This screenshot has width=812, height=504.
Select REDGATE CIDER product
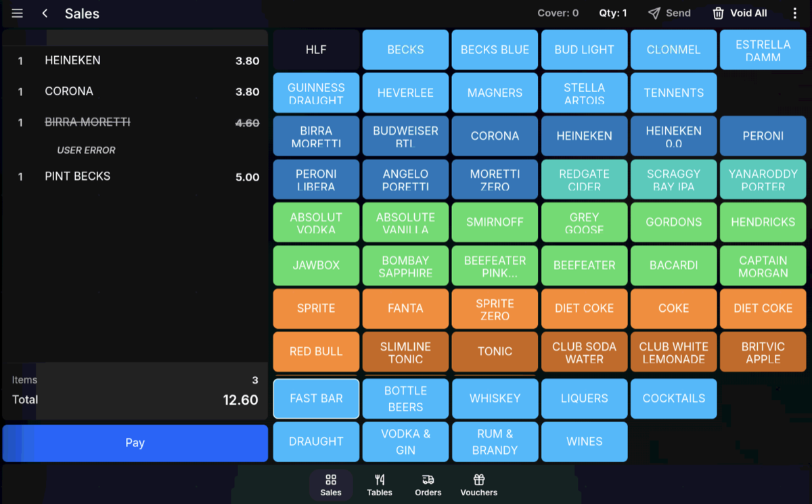(x=584, y=179)
